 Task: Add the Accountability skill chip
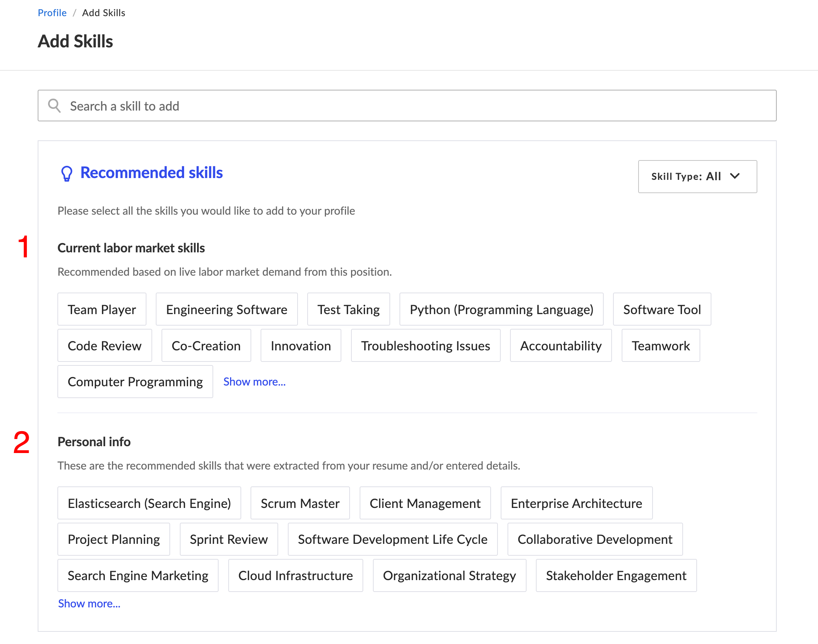[x=561, y=345]
